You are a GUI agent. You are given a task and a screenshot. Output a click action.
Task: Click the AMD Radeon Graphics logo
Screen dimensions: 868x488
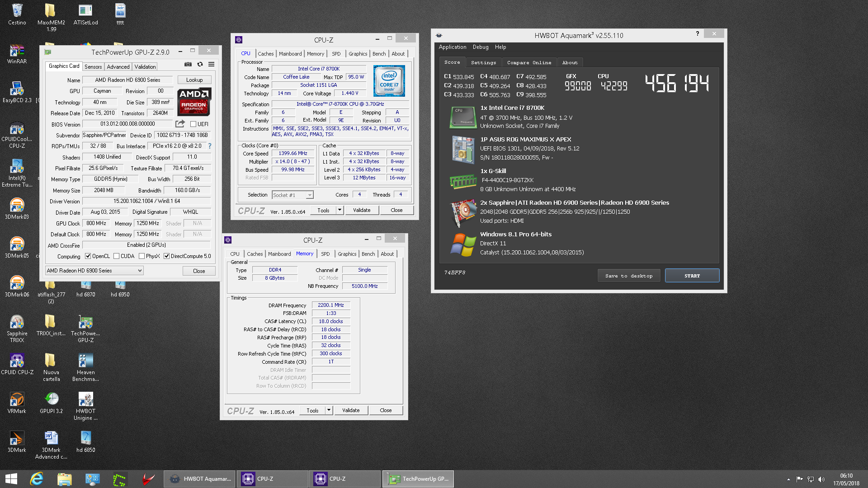point(194,101)
